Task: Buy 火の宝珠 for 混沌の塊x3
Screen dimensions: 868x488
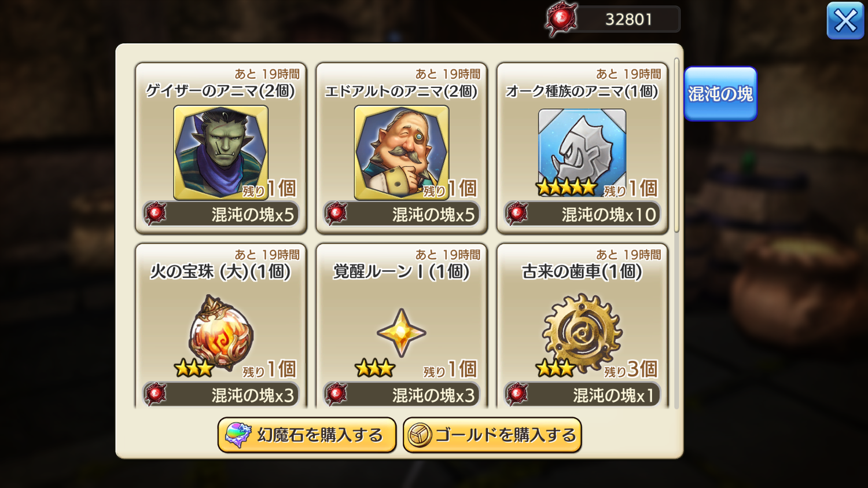Action: point(221,395)
